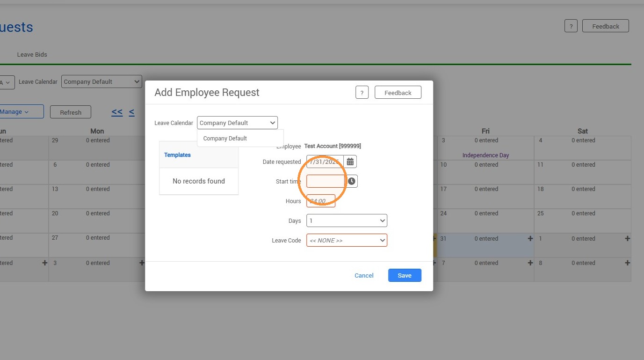This screenshot has height=360, width=644.
Task: Save the employee request
Action: tap(405, 275)
